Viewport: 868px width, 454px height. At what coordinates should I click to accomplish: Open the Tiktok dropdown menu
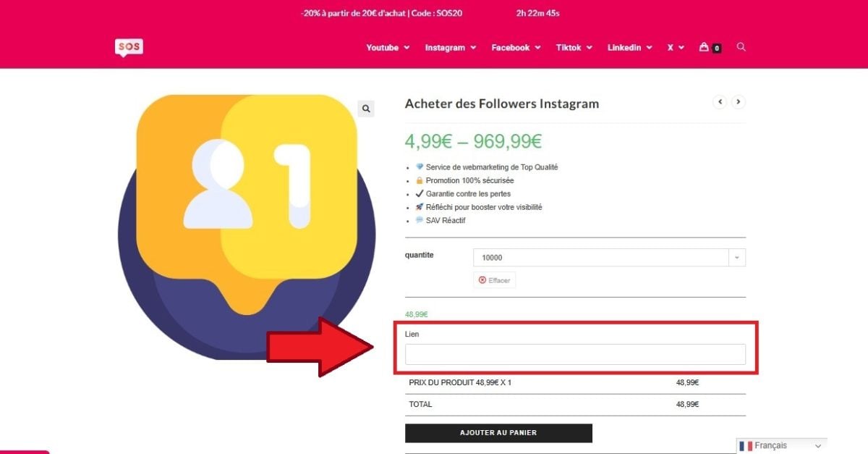click(x=574, y=48)
